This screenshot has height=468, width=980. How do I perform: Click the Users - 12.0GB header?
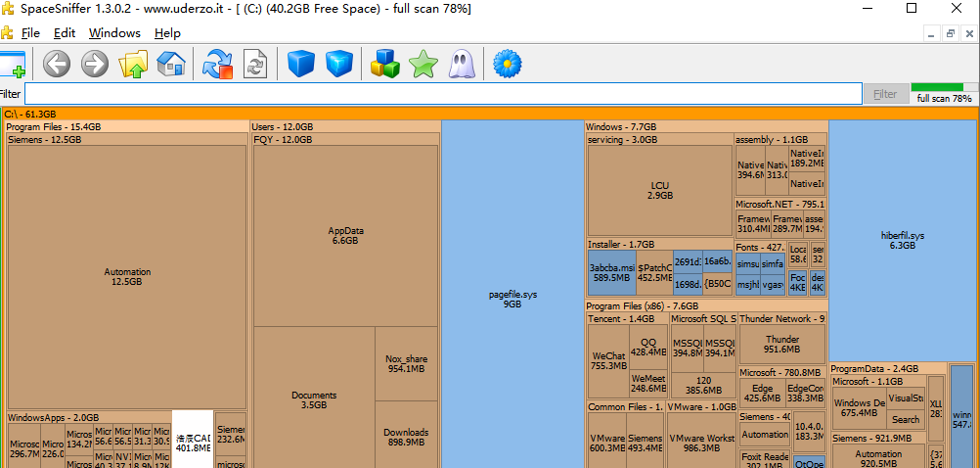[x=345, y=127]
